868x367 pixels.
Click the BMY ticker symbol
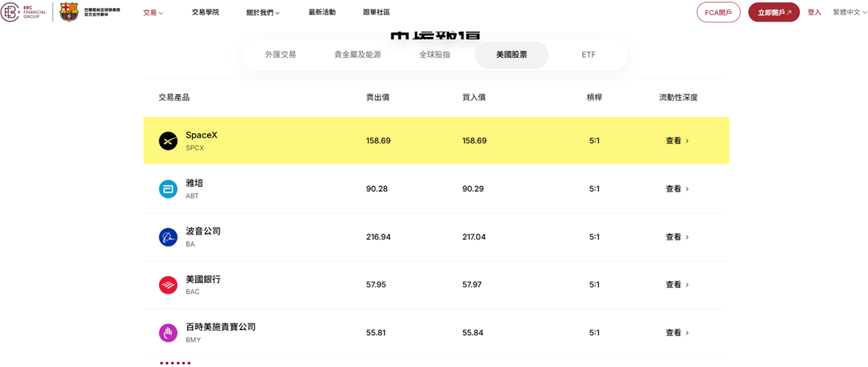[x=193, y=340]
